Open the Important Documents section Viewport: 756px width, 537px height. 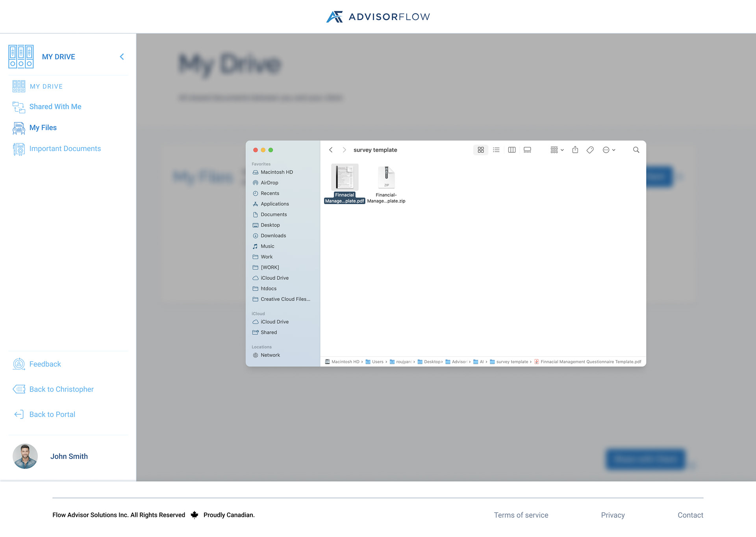(x=65, y=148)
